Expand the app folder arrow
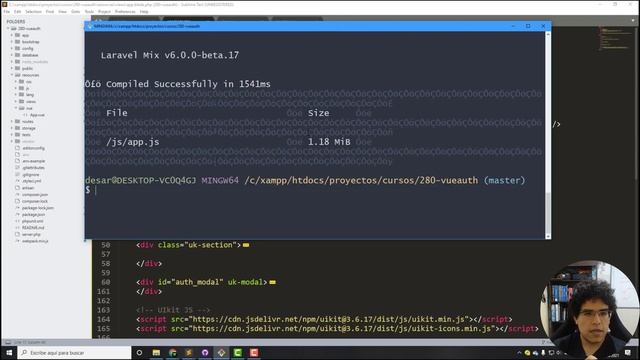640x360 pixels. pos(12,35)
